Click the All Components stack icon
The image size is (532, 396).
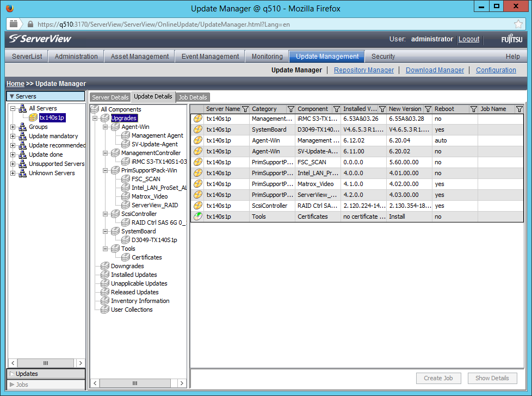point(95,109)
